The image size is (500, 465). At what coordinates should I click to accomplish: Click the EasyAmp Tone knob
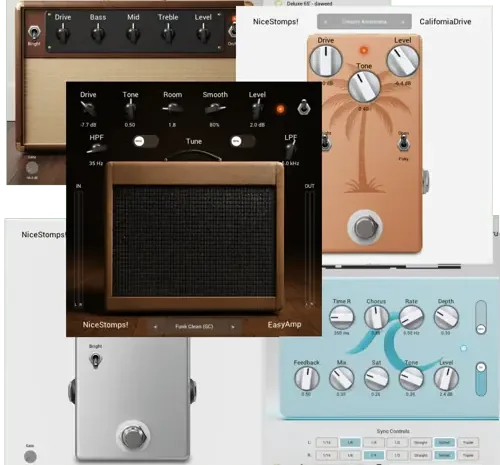pyautogui.click(x=130, y=109)
